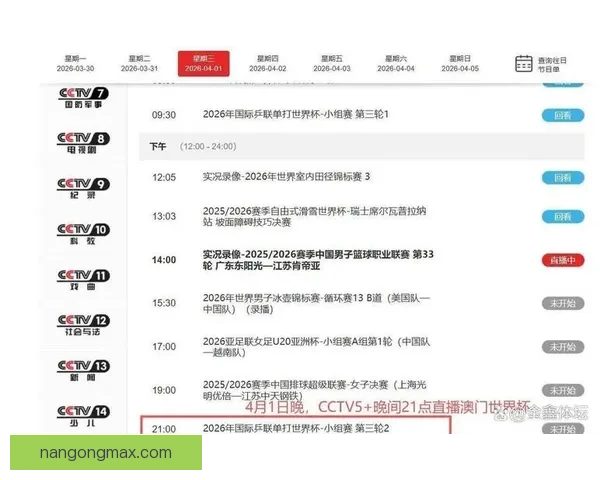Click the 14:00 time entry
Screen dimensions: 600x480
(164, 260)
